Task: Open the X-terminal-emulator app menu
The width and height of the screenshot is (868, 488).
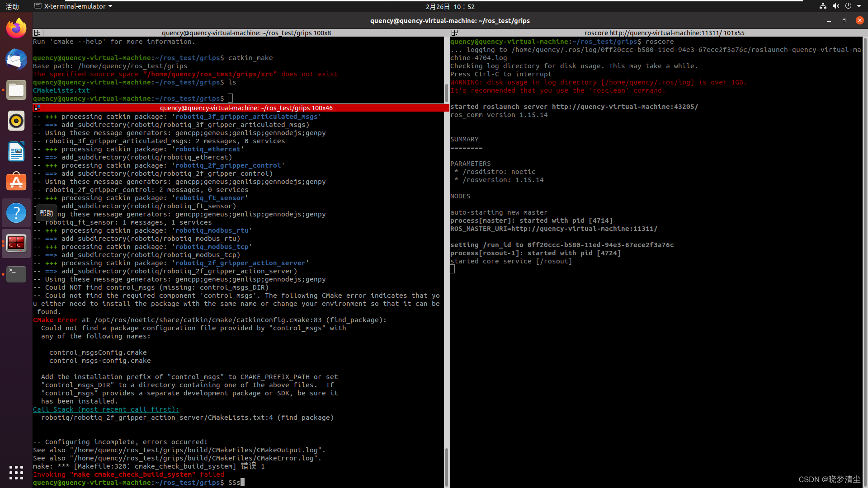Action: [x=74, y=6]
